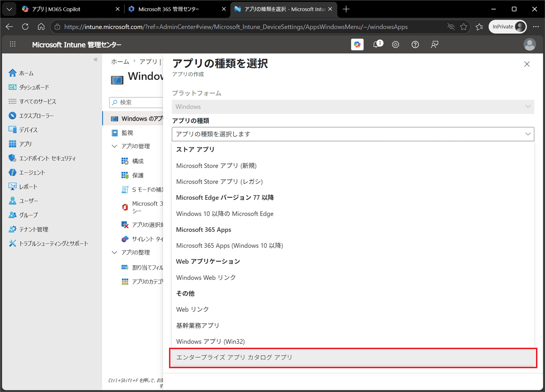Close the M365 Copilot tab
The image size is (545, 392).
117,9
